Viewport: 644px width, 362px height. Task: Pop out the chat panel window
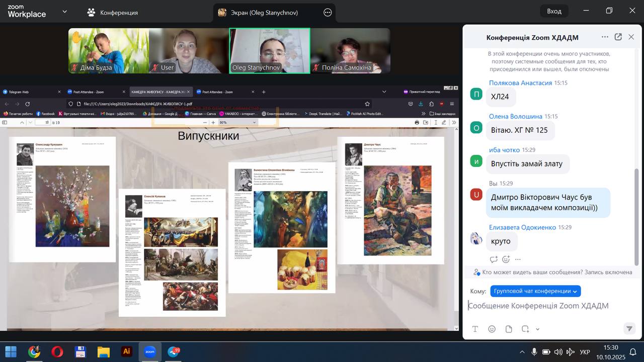pos(618,37)
